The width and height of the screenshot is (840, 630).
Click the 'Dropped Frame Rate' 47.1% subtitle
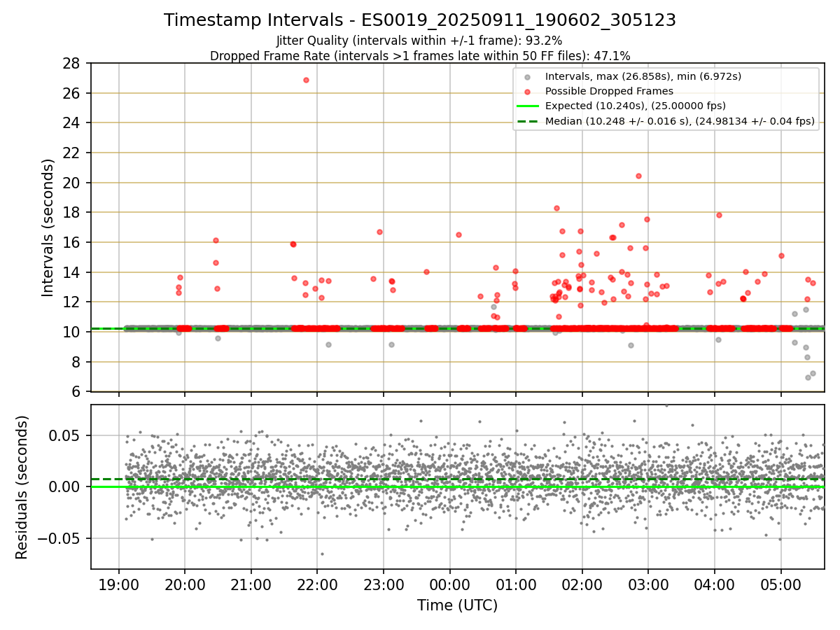pyautogui.click(x=420, y=56)
